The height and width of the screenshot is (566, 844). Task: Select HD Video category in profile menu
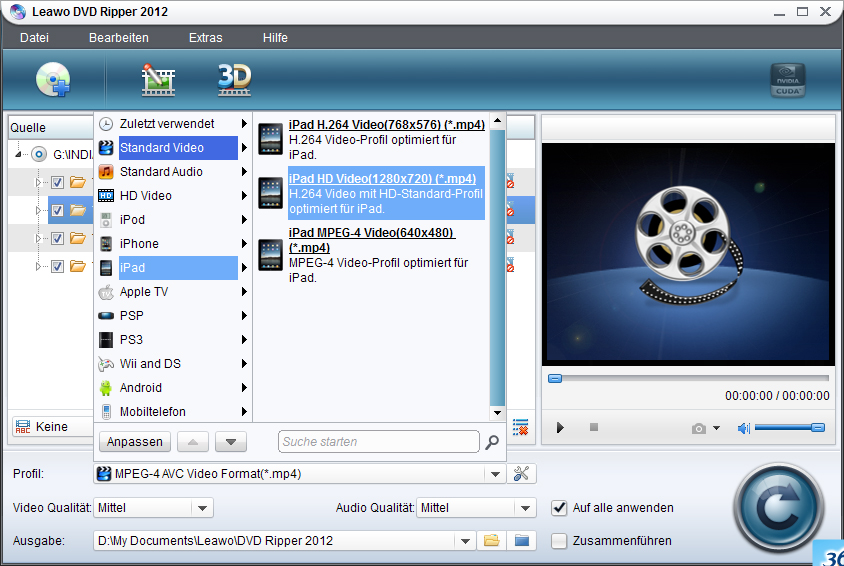point(145,196)
